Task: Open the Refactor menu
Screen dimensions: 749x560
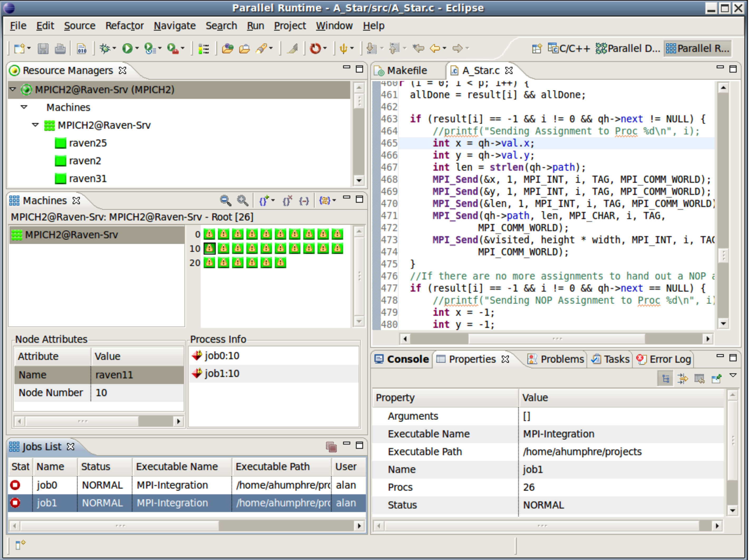Action: click(x=124, y=26)
